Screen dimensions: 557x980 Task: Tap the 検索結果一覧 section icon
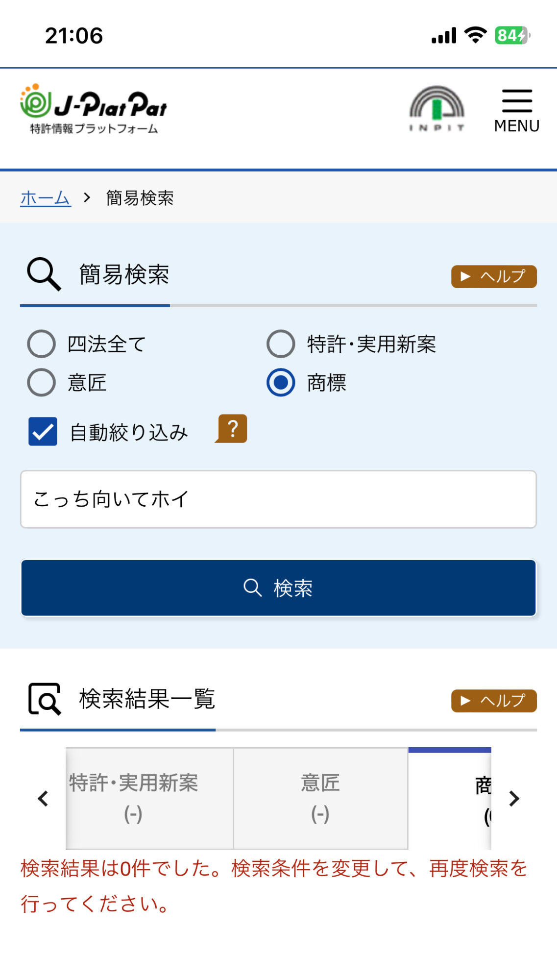[45, 699]
